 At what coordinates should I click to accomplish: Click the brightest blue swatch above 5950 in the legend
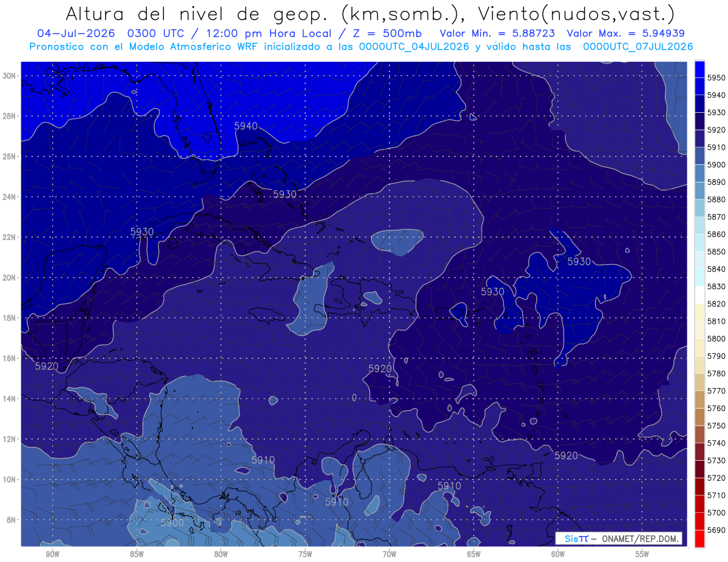699,69
